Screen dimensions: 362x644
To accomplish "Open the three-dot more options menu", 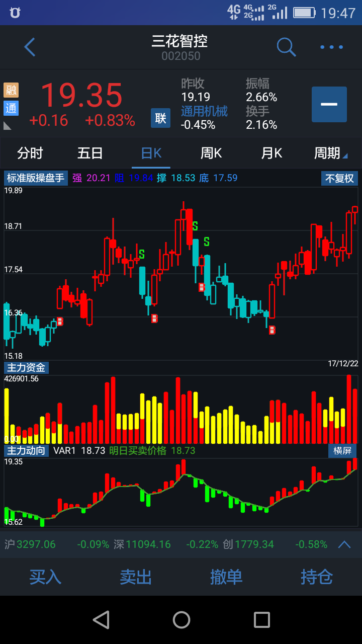I will (332, 47).
